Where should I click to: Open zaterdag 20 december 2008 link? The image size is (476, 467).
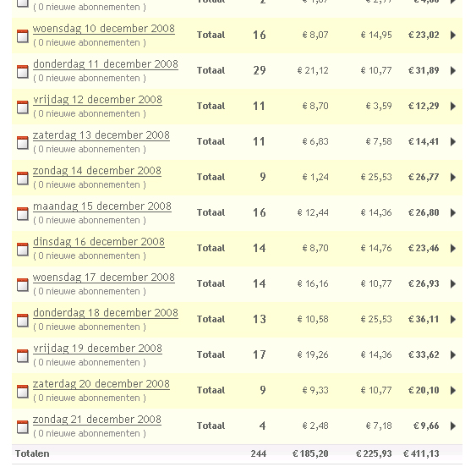click(x=101, y=384)
